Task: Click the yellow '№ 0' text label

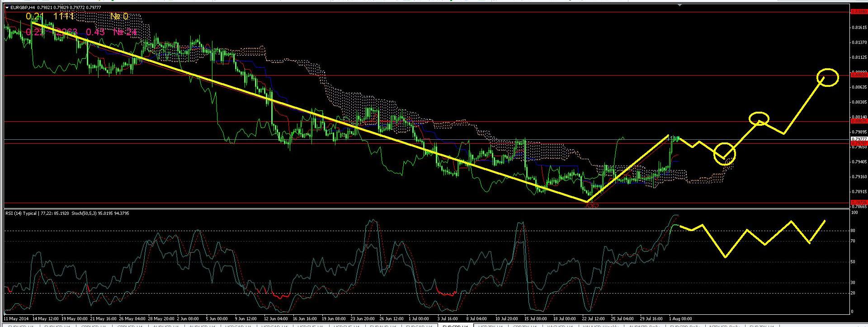Action: 119,17
